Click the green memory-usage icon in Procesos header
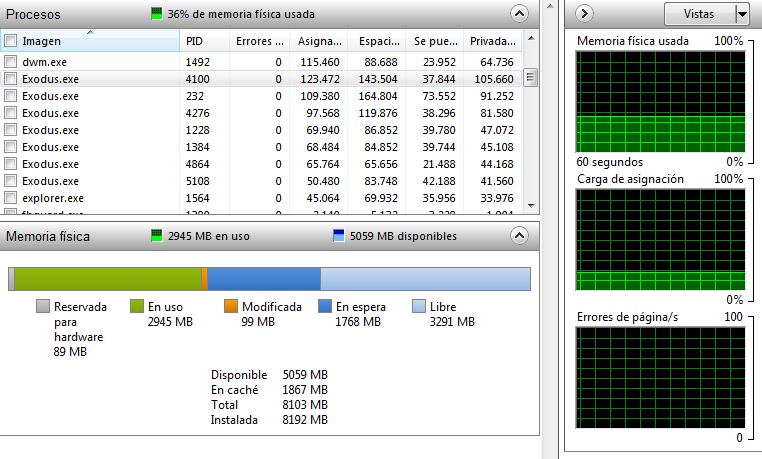The image size is (762, 459). (x=156, y=14)
